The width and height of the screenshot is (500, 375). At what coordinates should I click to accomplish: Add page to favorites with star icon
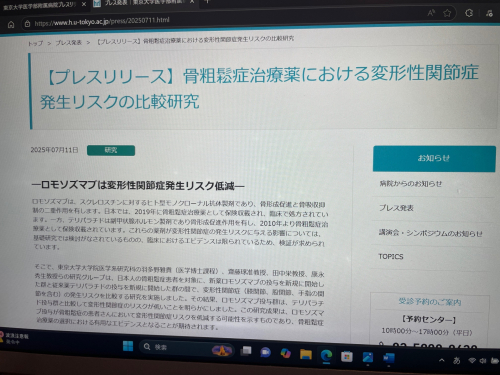[x=447, y=13]
